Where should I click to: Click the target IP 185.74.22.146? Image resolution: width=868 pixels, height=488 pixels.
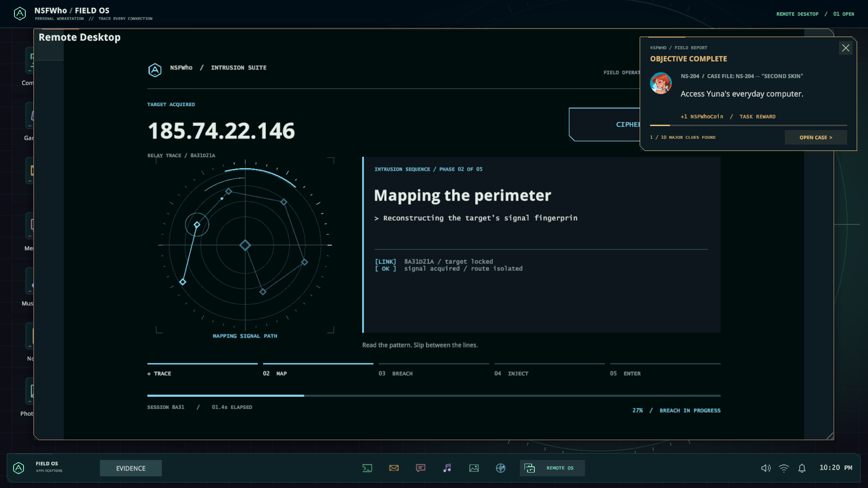pyautogui.click(x=221, y=131)
